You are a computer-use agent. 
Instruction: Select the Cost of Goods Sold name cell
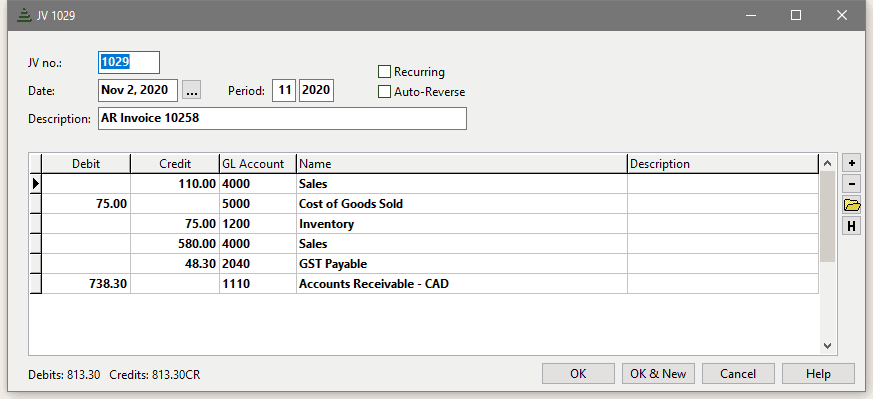point(462,204)
